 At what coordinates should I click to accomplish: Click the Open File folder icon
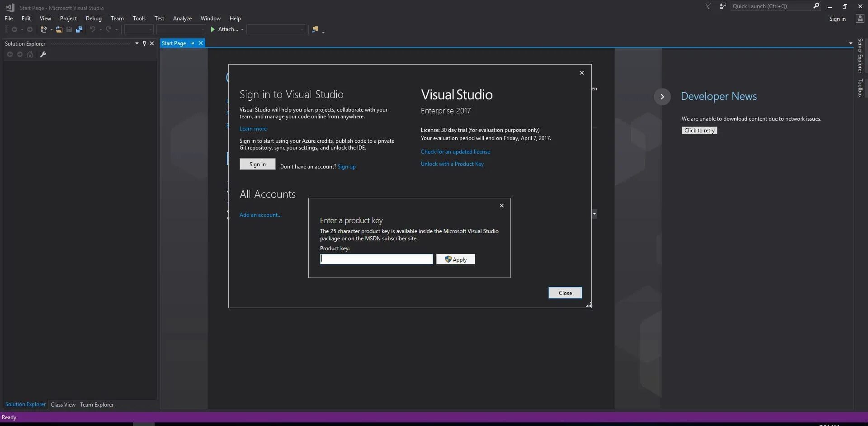pyautogui.click(x=59, y=29)
